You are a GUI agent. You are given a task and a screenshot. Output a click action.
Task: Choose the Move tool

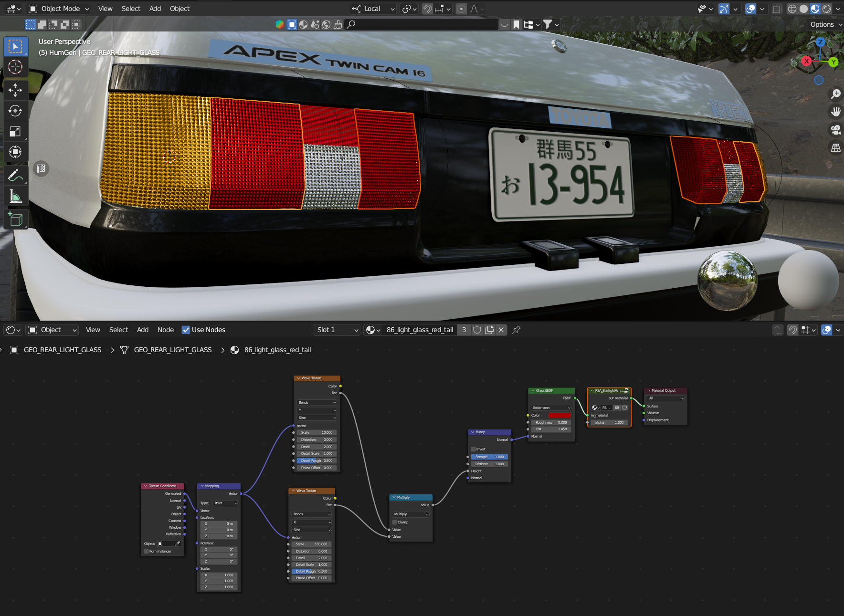click(x=15, y=90)
